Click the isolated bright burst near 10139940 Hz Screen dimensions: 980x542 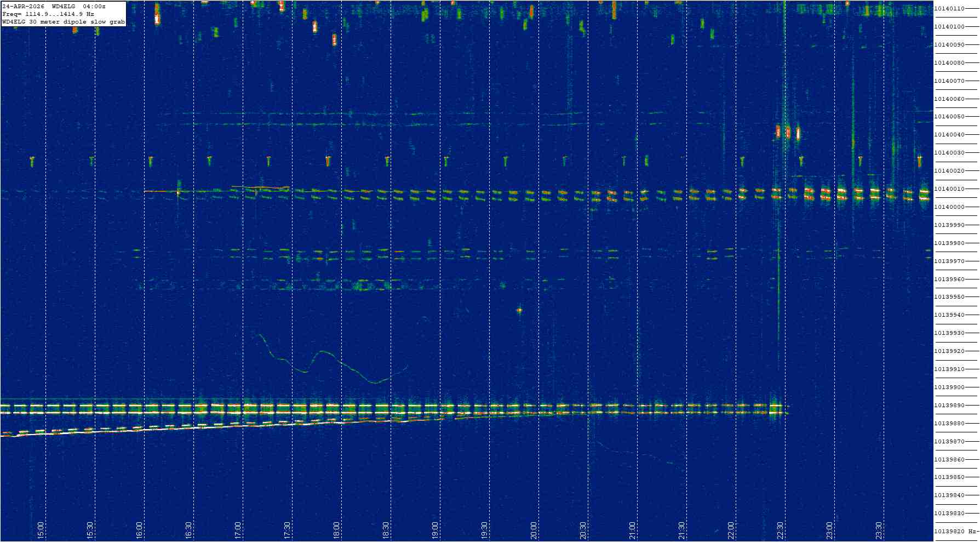point(519,311)
